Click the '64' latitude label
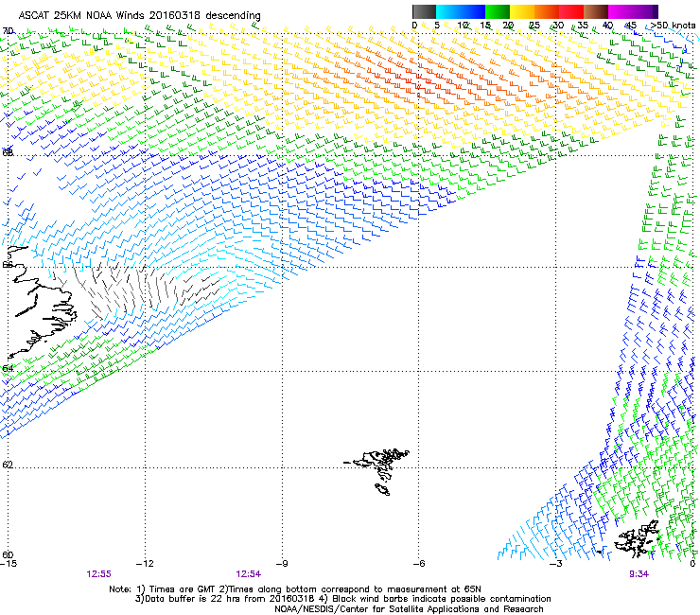 click(x=8, y=368)
